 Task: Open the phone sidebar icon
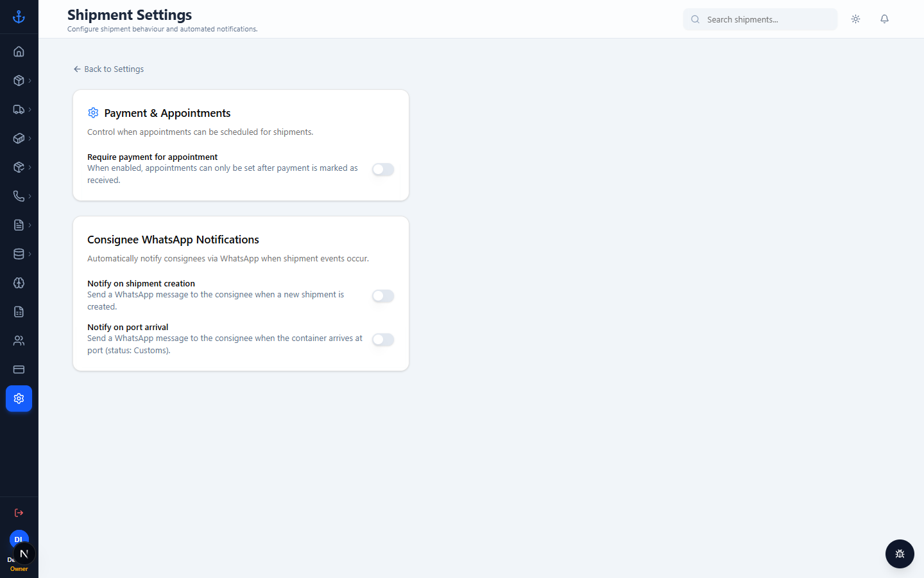click(x=19, y=196)
